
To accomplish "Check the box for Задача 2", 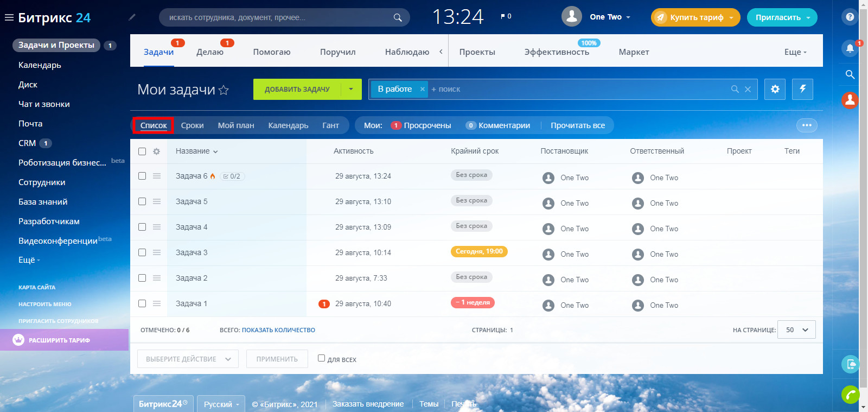I will pyautogui.click(x=142, y=278).
